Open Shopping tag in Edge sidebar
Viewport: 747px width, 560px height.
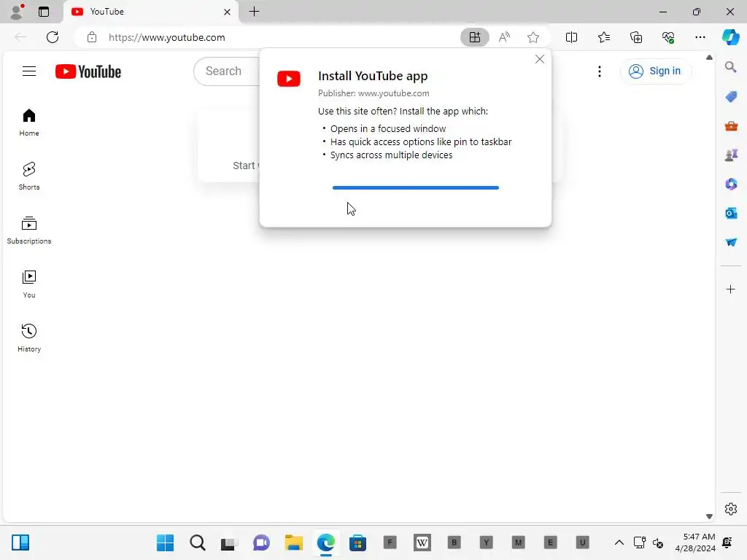(x=731, y=97)
